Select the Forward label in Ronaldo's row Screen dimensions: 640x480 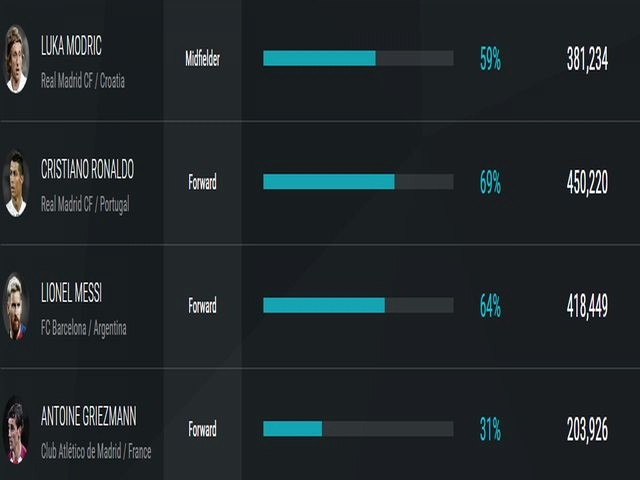(x=202, y=182)
